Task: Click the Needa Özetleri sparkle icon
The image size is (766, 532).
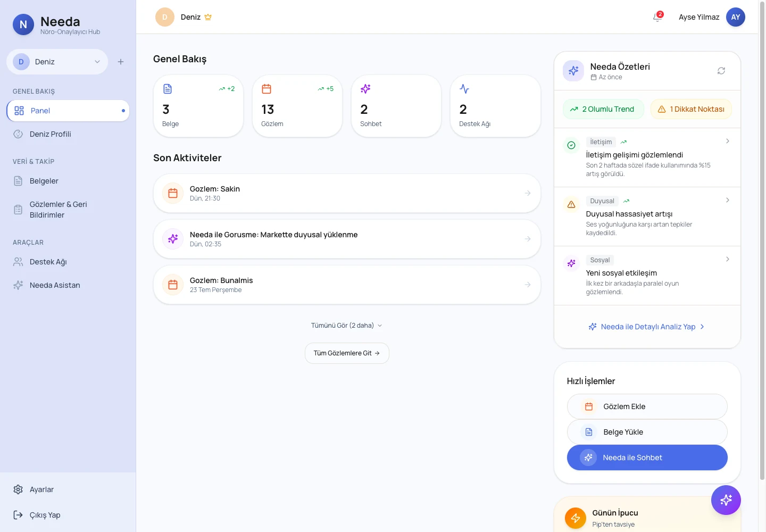Action: pyautogui.click(x=573, y=71)
